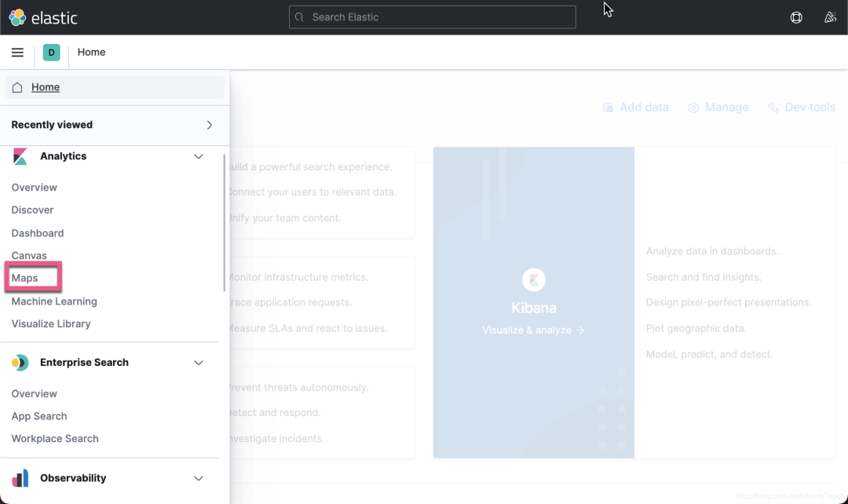
Task: Open Discover
Action: click(32, 210)
